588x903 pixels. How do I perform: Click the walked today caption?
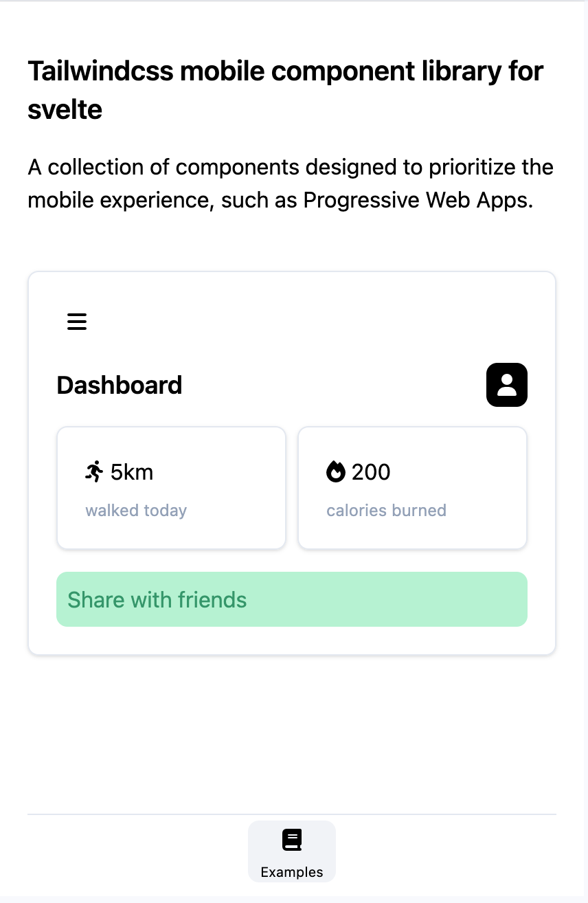tap(136, 511)
